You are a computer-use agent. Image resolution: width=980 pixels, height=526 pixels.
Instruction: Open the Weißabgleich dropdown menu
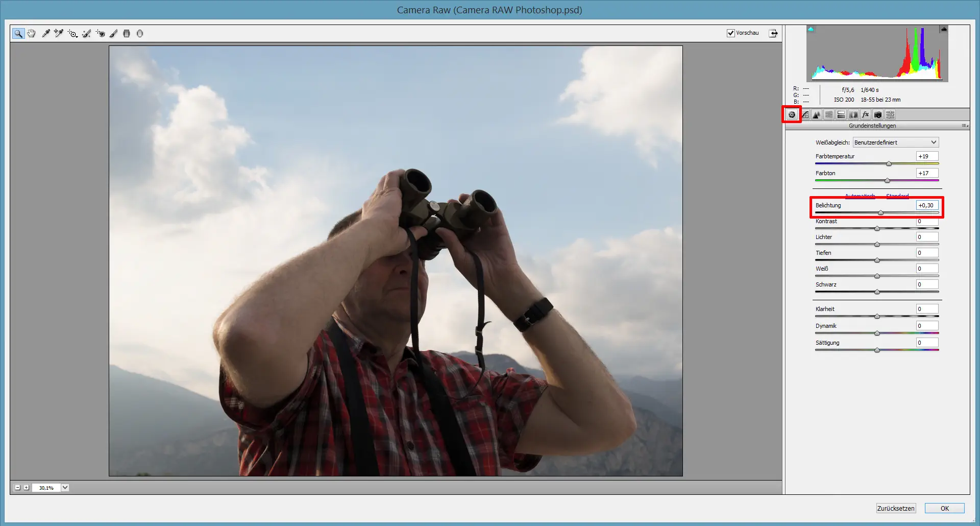(896, 142)
